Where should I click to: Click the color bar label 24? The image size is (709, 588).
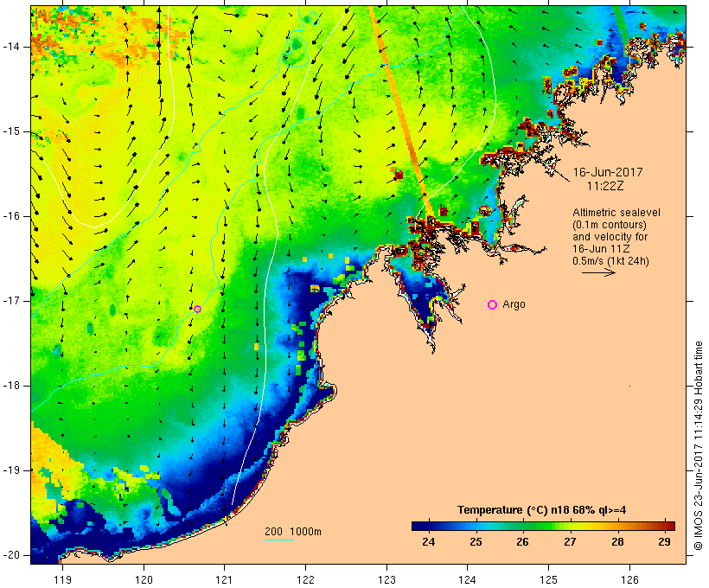point(428,541)
